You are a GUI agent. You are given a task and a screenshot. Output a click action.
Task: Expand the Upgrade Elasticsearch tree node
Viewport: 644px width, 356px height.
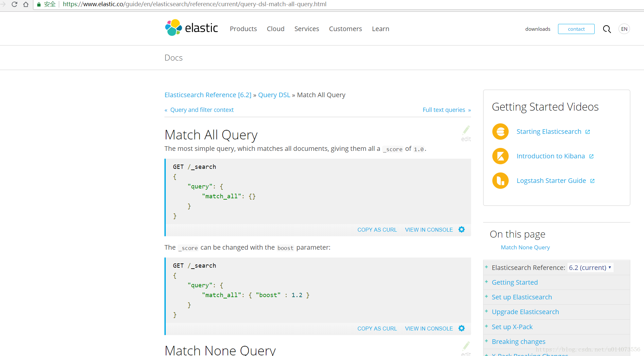[x=486, y=311]
